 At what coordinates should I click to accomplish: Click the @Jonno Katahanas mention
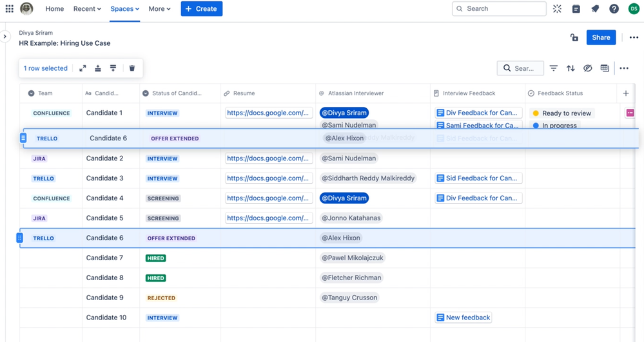coord(351,218)
